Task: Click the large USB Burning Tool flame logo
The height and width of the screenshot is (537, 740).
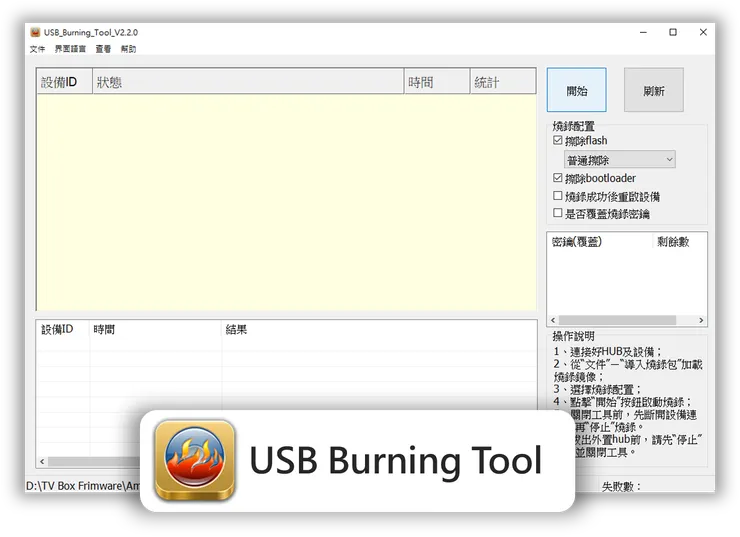Action: pyautogui.click(x=195, y=461)
